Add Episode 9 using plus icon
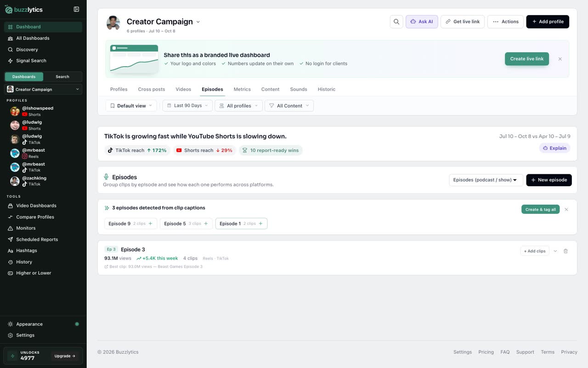 tap(151, 224)
